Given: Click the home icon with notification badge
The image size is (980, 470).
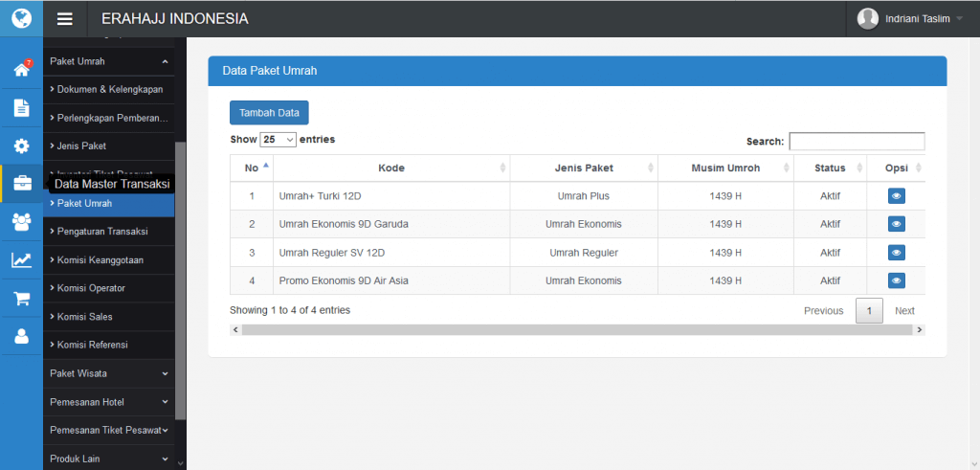Looking at the screenshot, I should (x=21, y=70).
